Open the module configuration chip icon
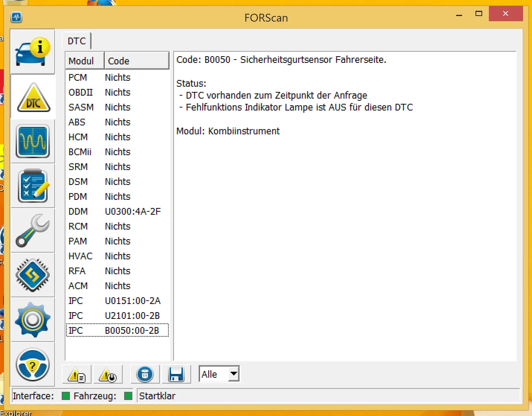532x416 pixels. 33,275
